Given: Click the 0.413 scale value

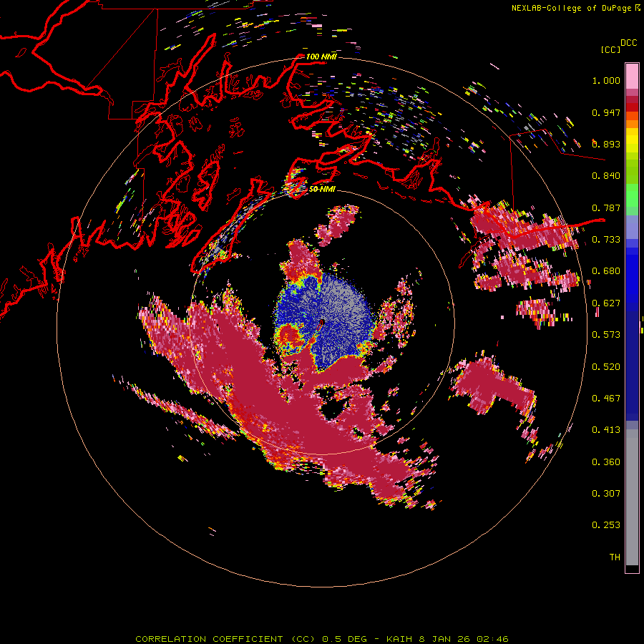Looking at the screenshot, I should coord(606,430).
